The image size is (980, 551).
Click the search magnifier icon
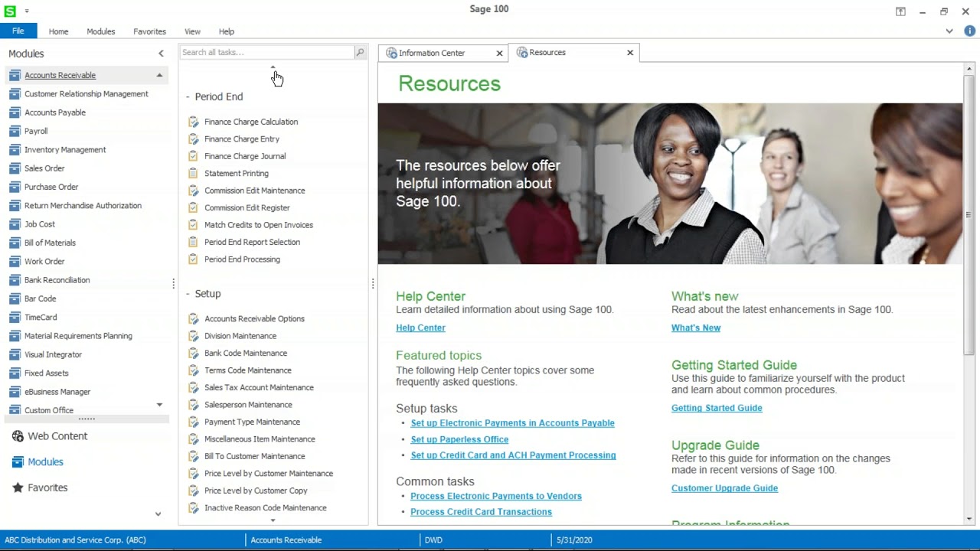360,52
